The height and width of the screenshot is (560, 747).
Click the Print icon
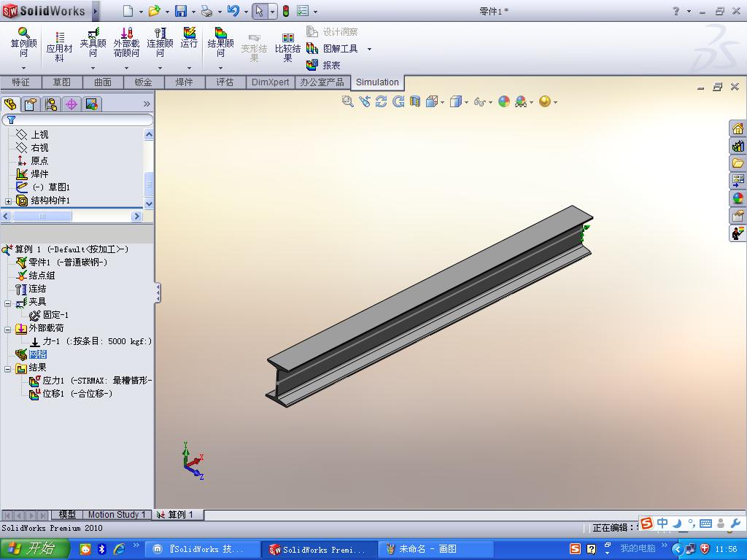206,11
